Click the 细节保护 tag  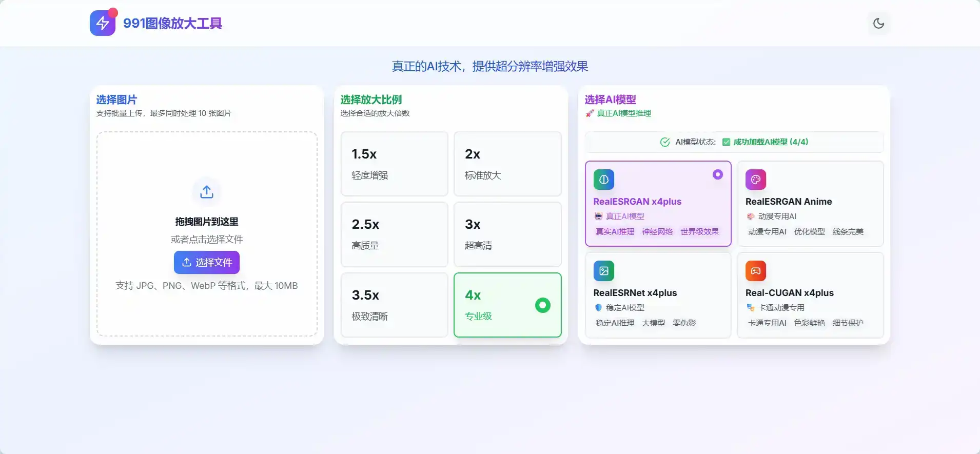[848, 323]
